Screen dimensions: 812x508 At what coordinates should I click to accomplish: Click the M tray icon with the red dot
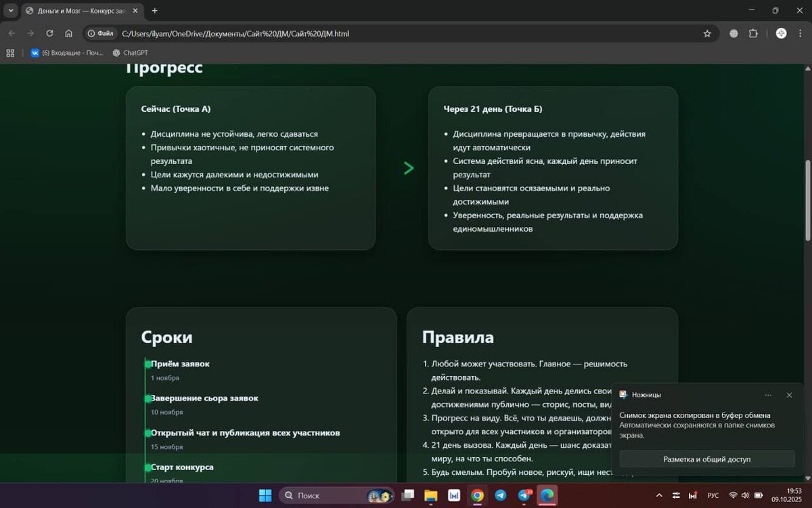[x=693, y=495]
